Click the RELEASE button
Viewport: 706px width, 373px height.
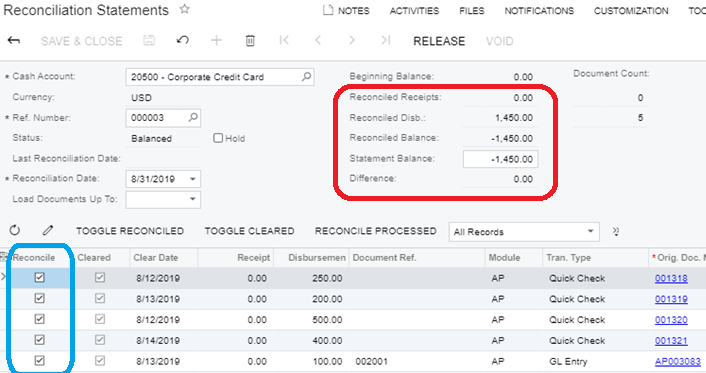[x=439, y=41]
